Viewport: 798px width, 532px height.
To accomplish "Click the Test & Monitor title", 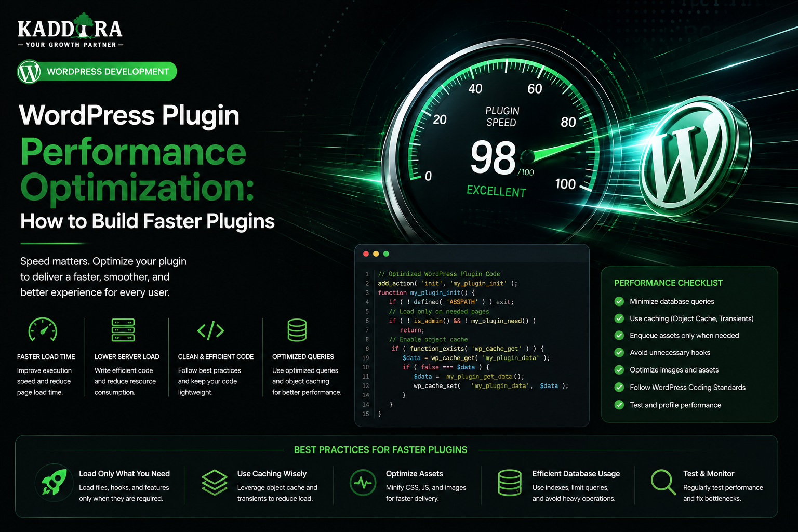I will (x=709, y=474).
